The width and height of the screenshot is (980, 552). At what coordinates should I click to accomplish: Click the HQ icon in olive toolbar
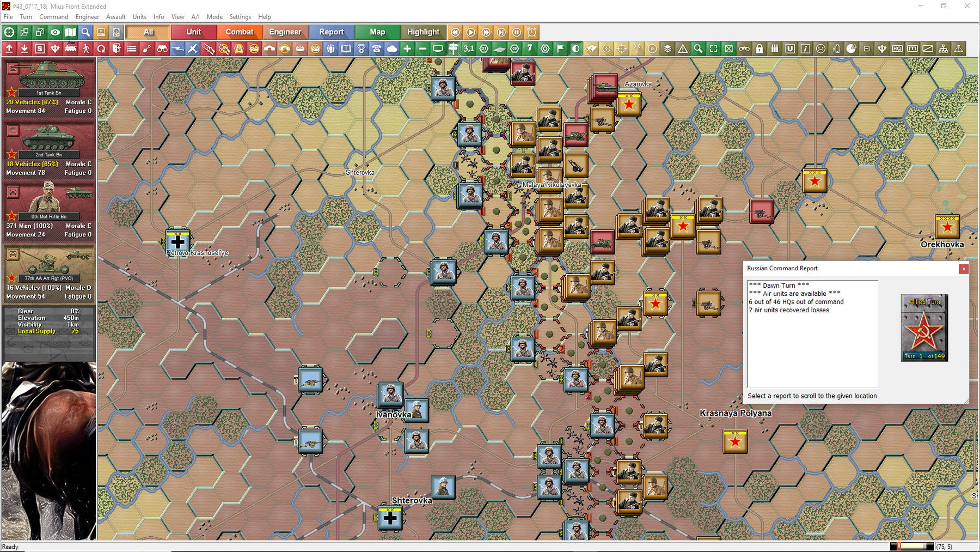point(897,49)
